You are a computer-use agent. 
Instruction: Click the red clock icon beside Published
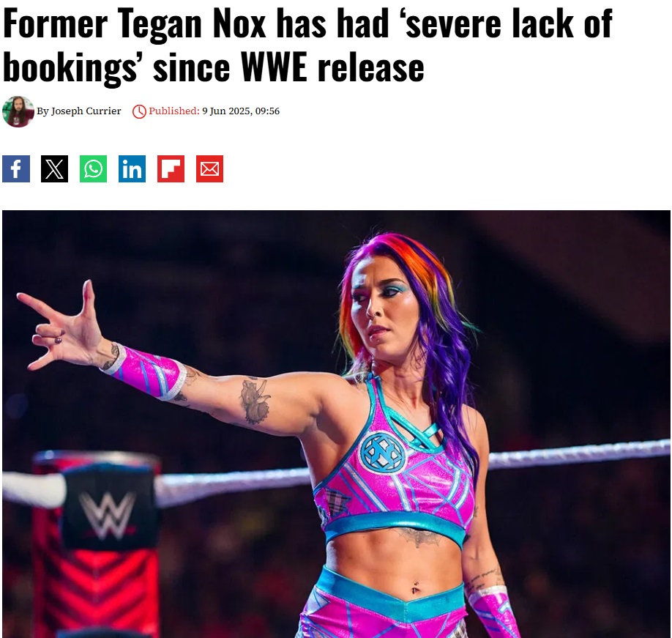point(139,111)
